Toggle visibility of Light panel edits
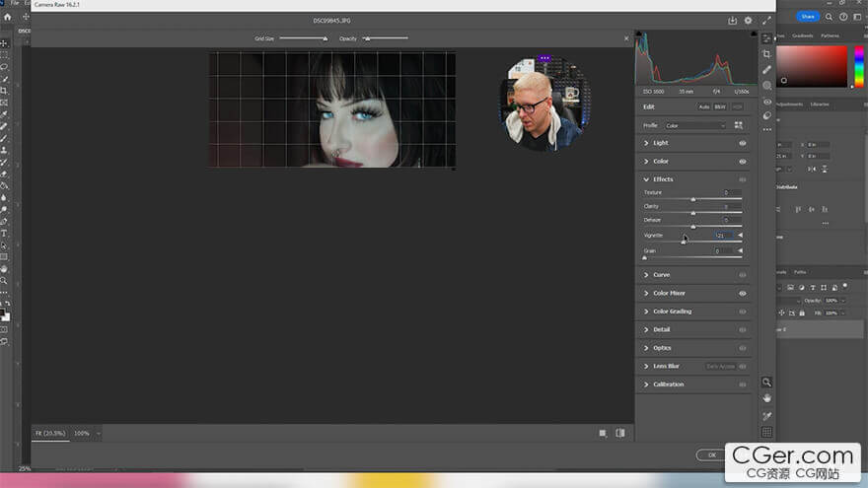Image resolution: width=868 pixels, height=488 pixels. click(x=742, y=143)
